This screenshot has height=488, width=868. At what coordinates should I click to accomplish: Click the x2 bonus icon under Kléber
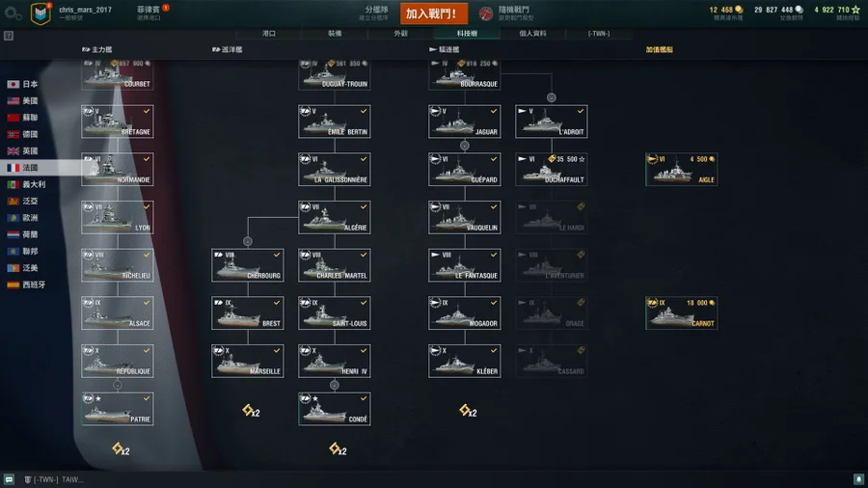[x=468, y=411]
